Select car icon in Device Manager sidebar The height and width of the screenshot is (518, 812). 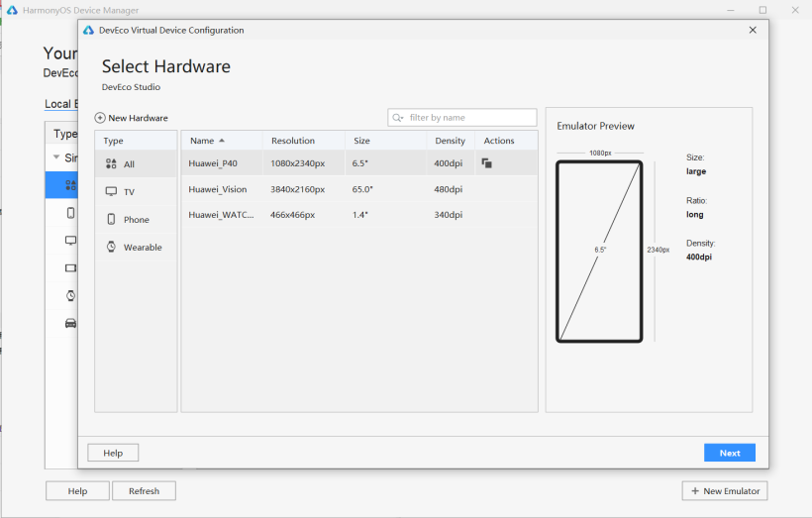pos(71,323)
